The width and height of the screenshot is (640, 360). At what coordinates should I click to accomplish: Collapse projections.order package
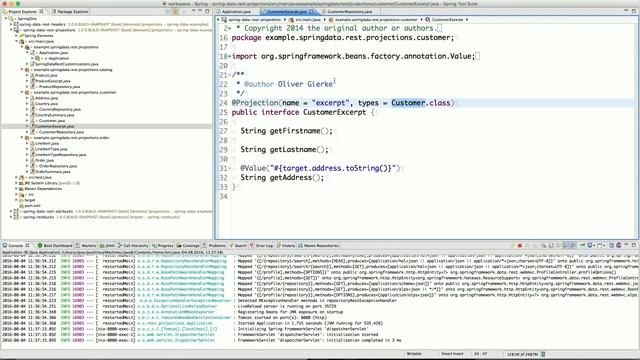22,138
